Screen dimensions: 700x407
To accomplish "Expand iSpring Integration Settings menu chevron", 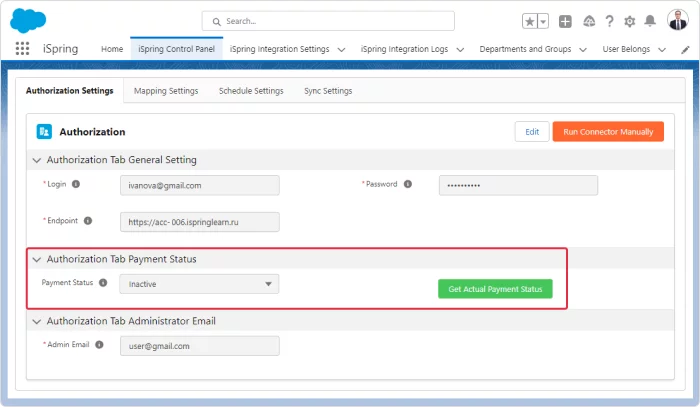I will [341, 50].
